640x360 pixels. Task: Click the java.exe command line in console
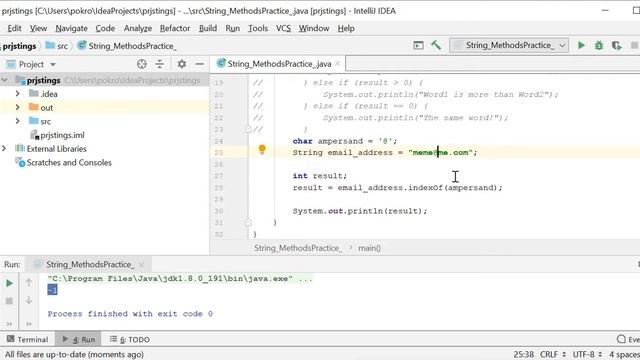point(180,279)
